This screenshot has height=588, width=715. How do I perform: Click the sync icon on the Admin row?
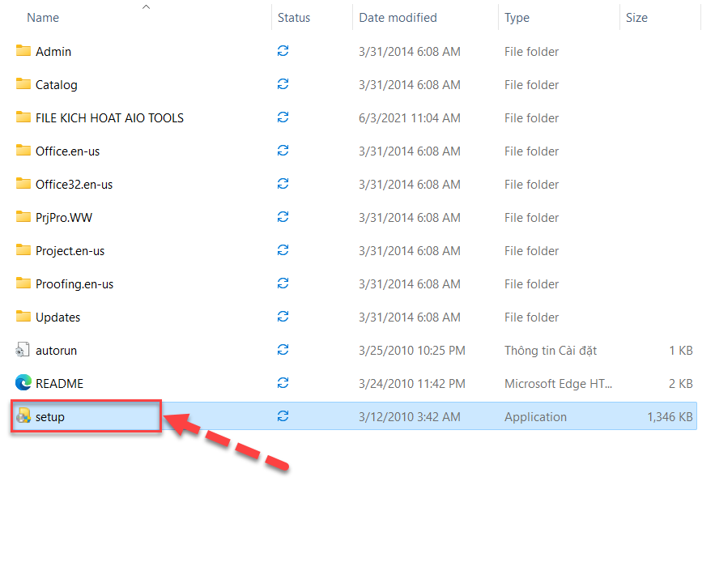283,51
